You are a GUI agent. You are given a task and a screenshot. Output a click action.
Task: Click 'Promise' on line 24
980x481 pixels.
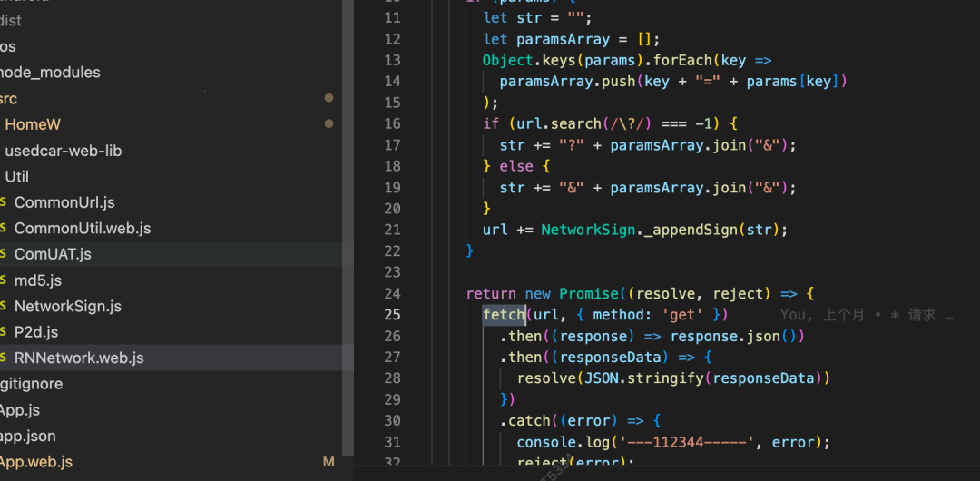coord(589,293)
